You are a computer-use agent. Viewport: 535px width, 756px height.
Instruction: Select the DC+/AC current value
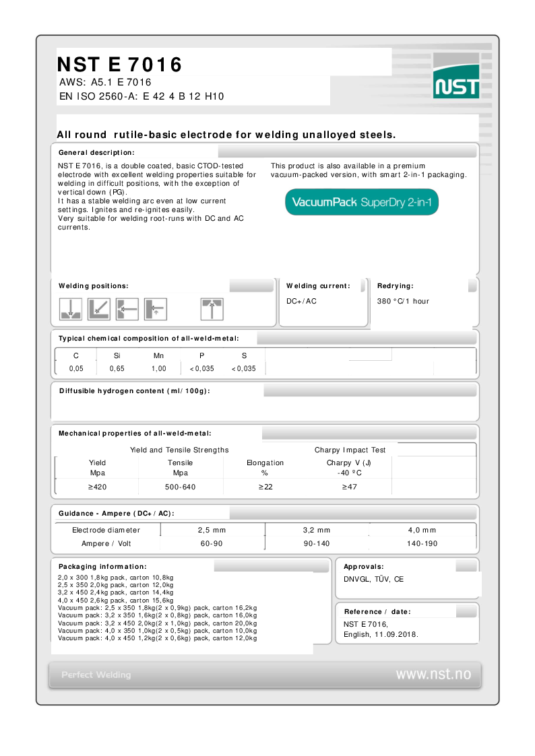click(x=301, y=302)
